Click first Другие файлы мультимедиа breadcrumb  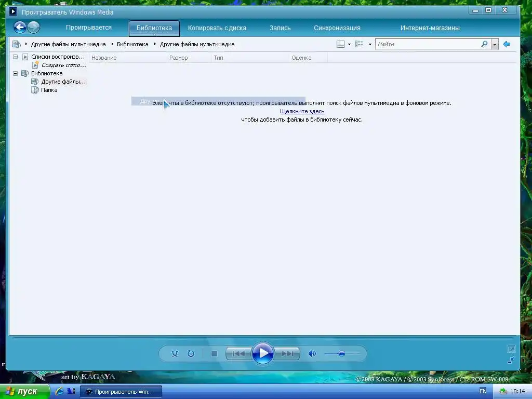tap(68, 44)
